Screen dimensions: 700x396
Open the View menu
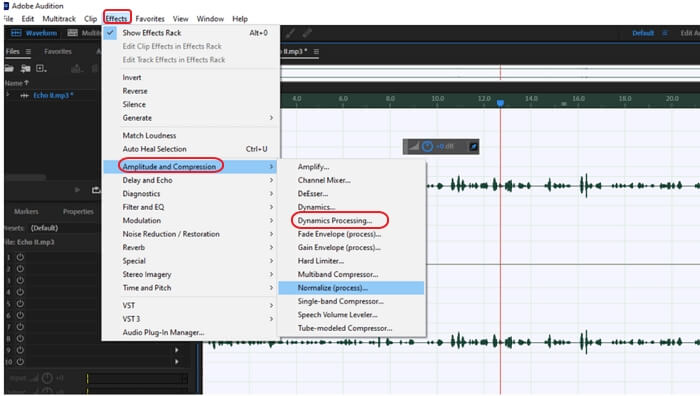pyautogui.click(x=180, y=19)
